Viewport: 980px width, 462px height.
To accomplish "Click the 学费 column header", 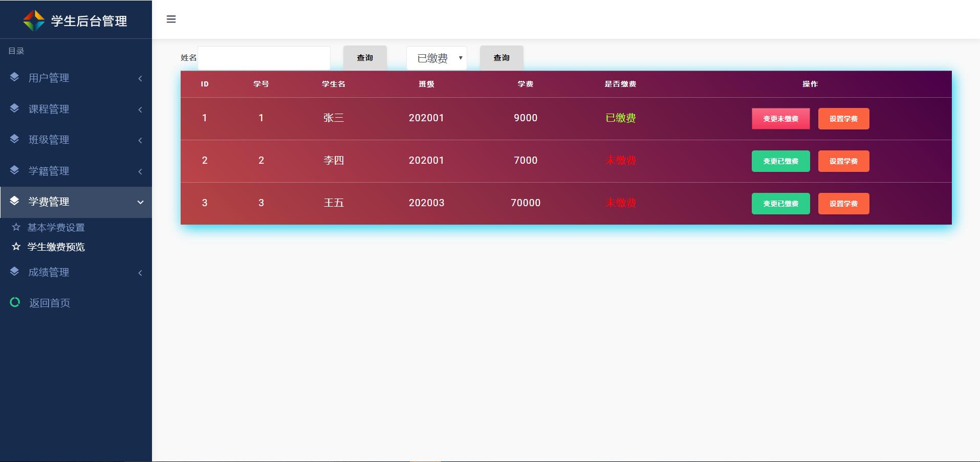I will (x=526, y=84).
